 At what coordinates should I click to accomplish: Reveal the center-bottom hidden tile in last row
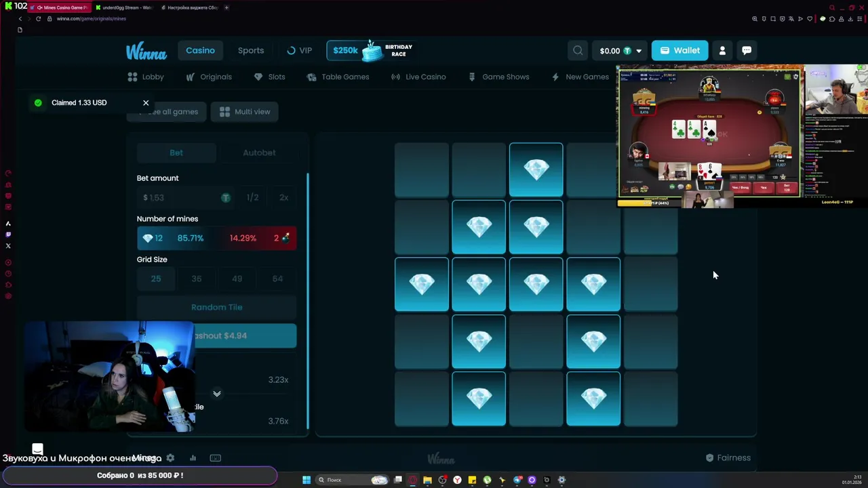click(x=536, y=399)
